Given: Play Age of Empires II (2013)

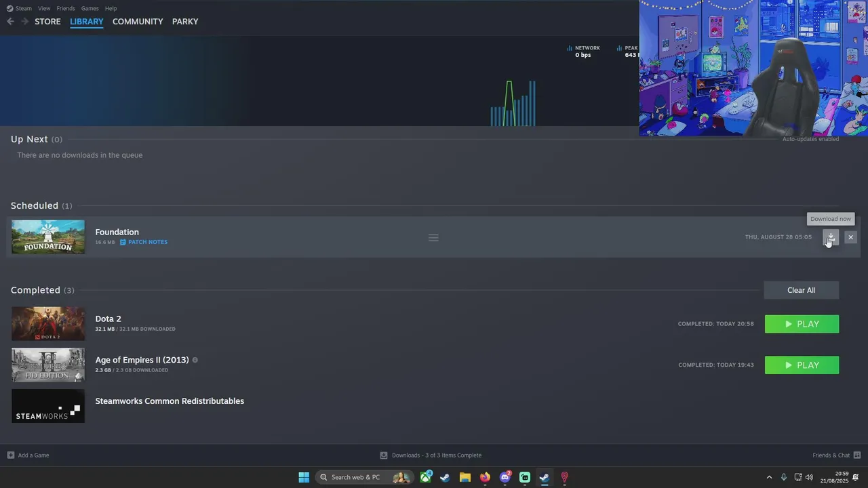Looking at the screenshot, I should (802, 365).
